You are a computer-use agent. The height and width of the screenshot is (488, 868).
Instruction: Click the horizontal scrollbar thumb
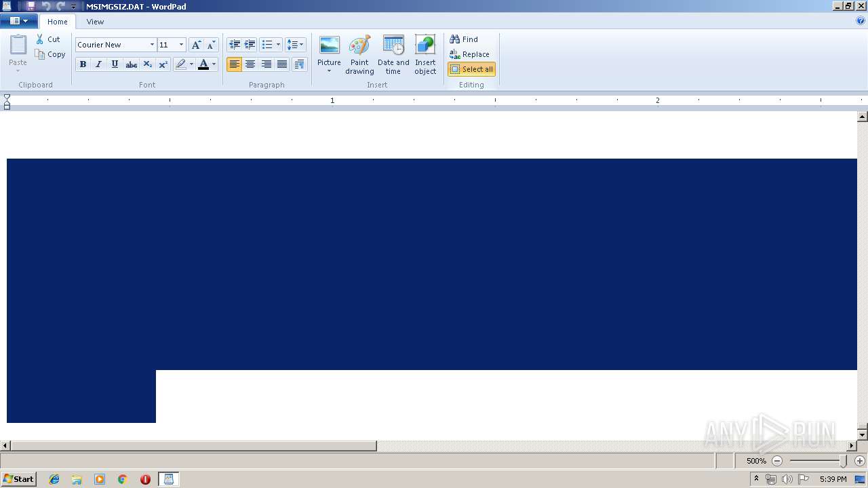[193, 446]
